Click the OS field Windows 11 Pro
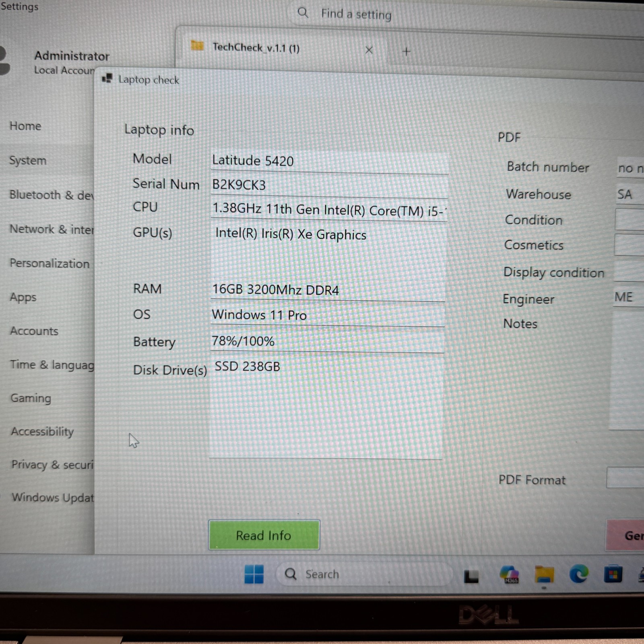 tap(328, 316)
